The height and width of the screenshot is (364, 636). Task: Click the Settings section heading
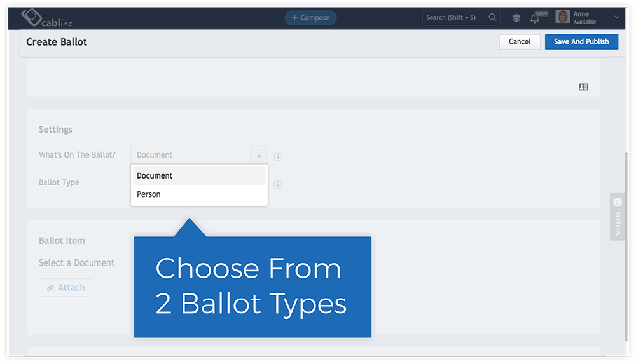(x=55, y=130)
